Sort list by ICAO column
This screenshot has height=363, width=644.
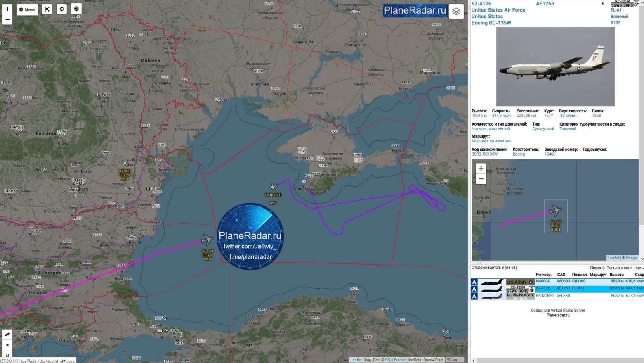coord(561,275)
